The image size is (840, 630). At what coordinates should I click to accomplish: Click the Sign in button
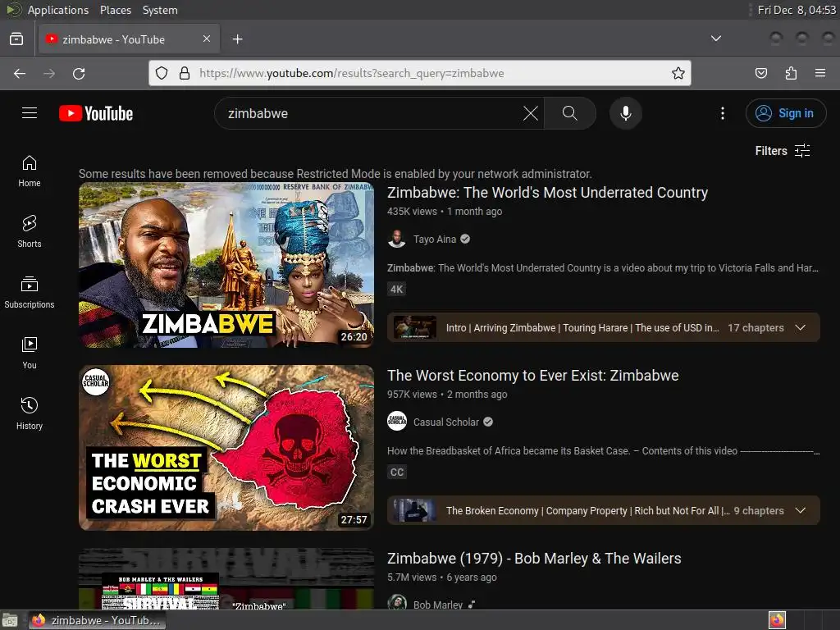tap(786, 113)
